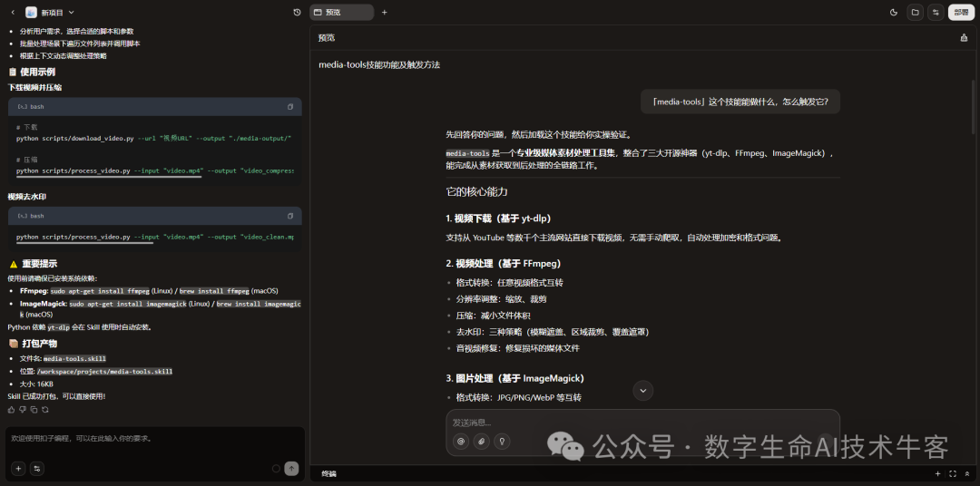Screen dimensions: 980x486
Task: Click the 音视频修复 list item
Action: pyautogui.click(x=517, y=348)
